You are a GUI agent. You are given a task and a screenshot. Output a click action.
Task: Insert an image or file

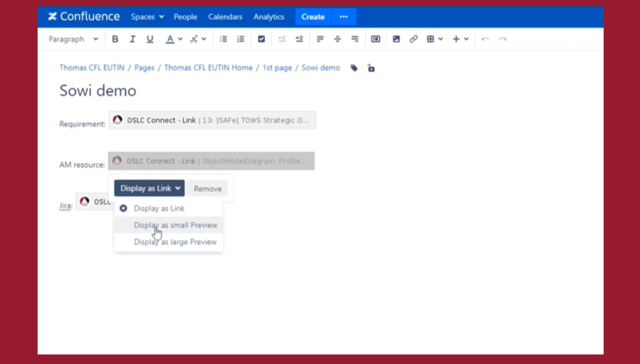pyautogui.click(x=396, y=39)
